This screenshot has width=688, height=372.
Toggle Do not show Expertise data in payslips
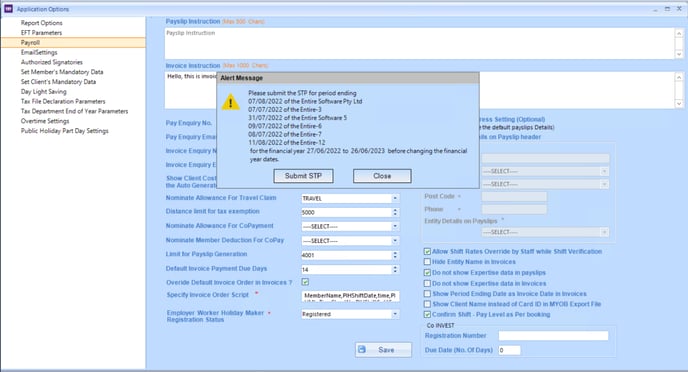tap(427, 272)
